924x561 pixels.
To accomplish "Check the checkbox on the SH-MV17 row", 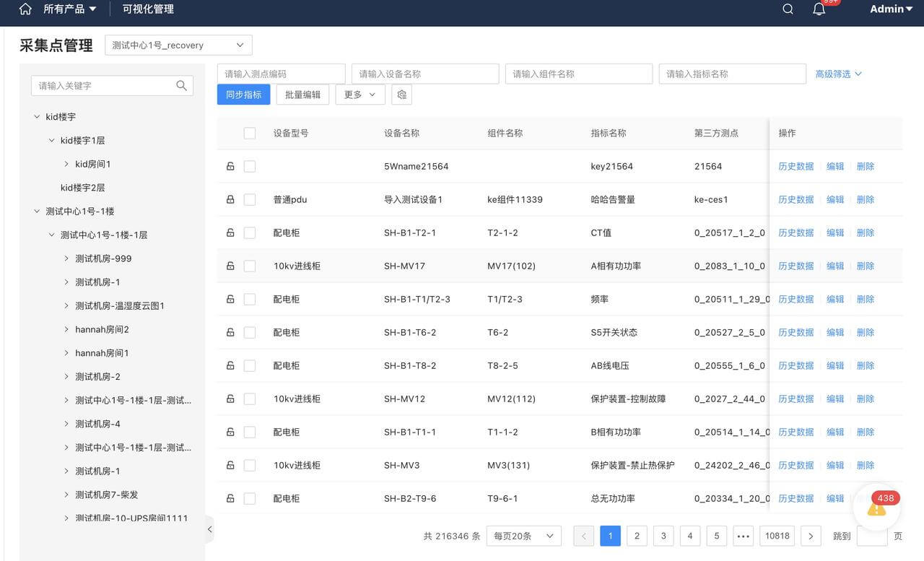I will 250,265.
